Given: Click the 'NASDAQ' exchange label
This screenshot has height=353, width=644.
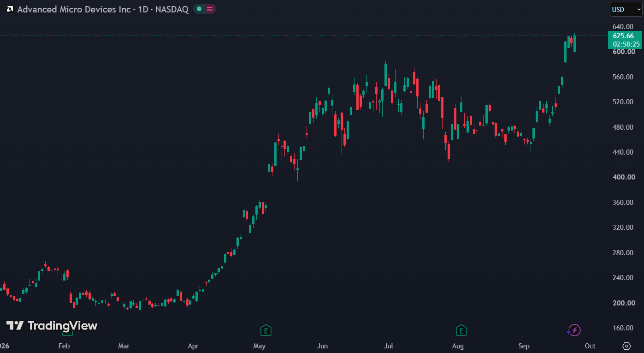Looking at the screenshot, I should coord(172,9).
